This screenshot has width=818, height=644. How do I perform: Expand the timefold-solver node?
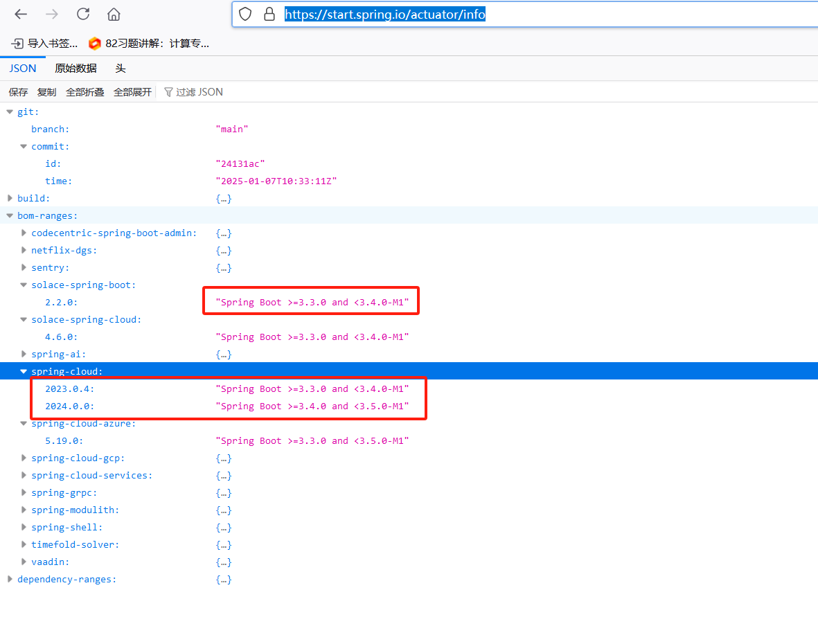click(24, 544)
